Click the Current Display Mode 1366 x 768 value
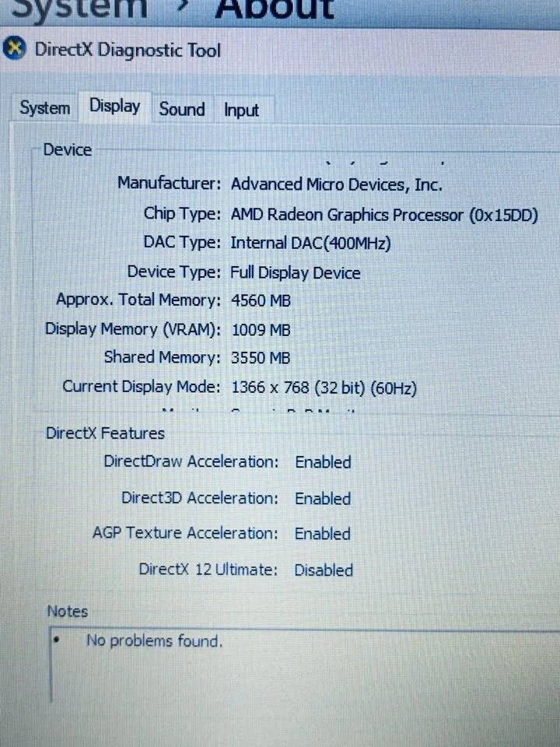The image size is (560, 747). click(x=324, y=388)
